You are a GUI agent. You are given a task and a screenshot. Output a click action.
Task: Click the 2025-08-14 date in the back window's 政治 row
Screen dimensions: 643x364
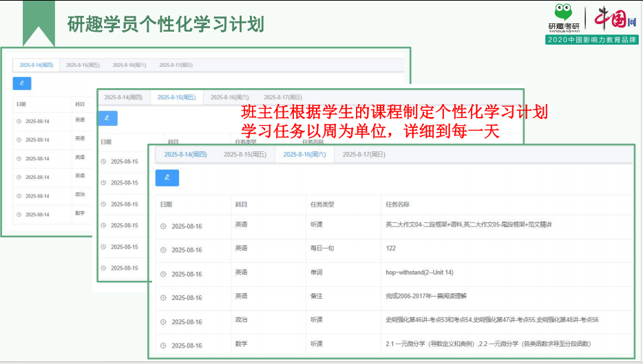(37, 196)
